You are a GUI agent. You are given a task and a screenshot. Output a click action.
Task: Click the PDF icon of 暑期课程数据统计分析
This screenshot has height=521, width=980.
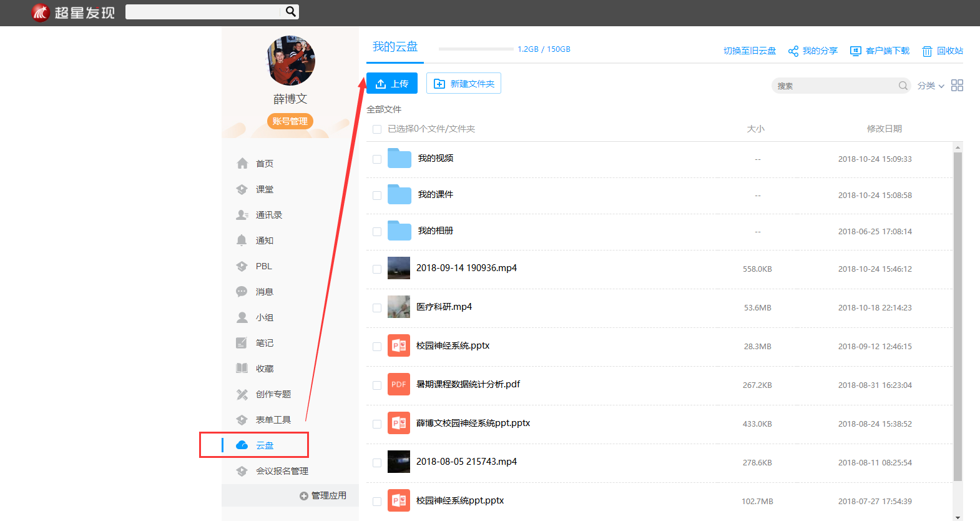(x=399, y=384)
